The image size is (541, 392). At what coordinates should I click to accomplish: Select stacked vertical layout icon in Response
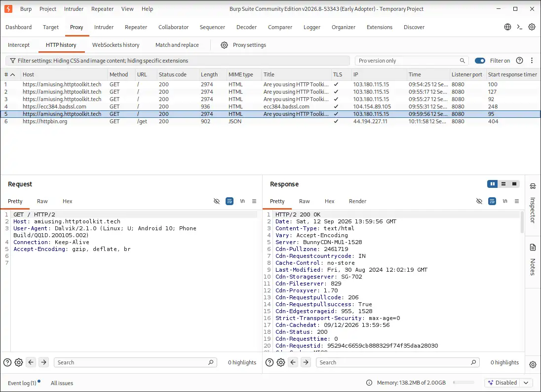pyautogui.click(x=503, y=184)
